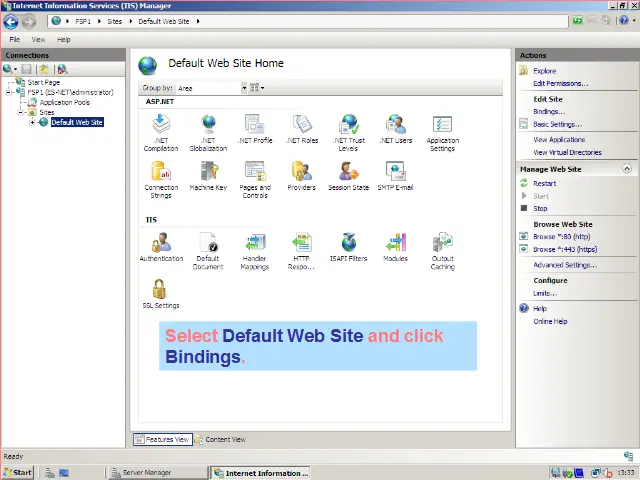Image resolution: width=640 pixels, height=480 pixels.
Task: Restart the web site
Action: click(544, 184)
